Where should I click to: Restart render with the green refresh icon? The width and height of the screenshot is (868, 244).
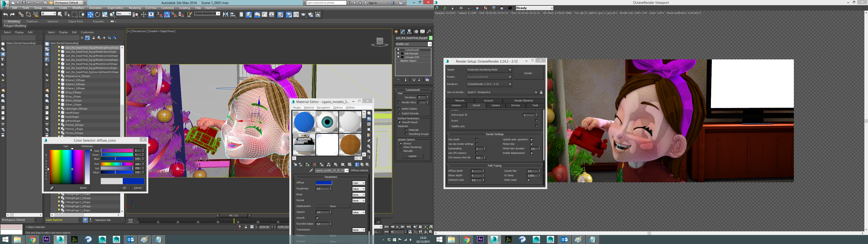click(x=445, y=8)
